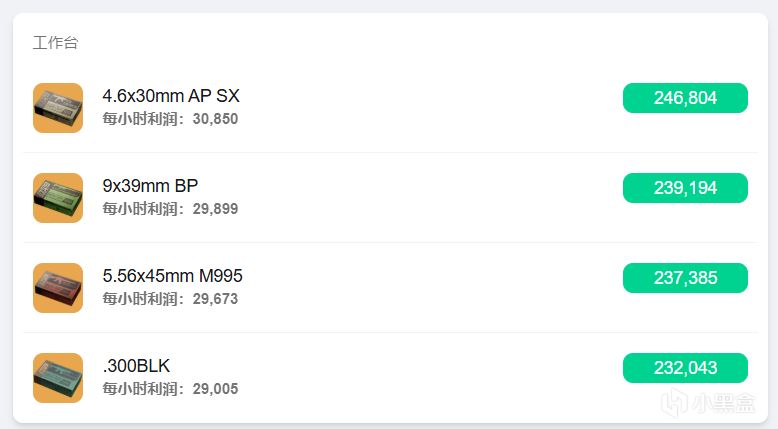
Task: Open the 4.6x30mm AP SX item name
Action: pyautogui.click(x=171, y=96)
